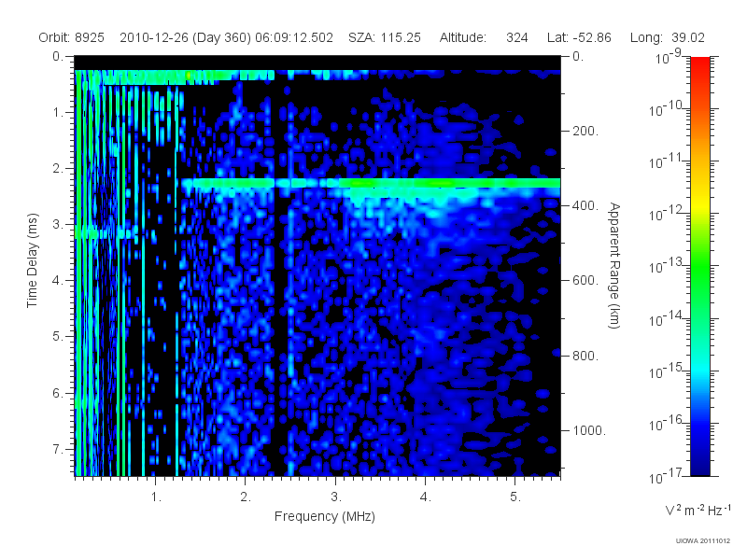The image size is (747, 560).
Task: Click the red top of the color bar
Action: point(699,66)
